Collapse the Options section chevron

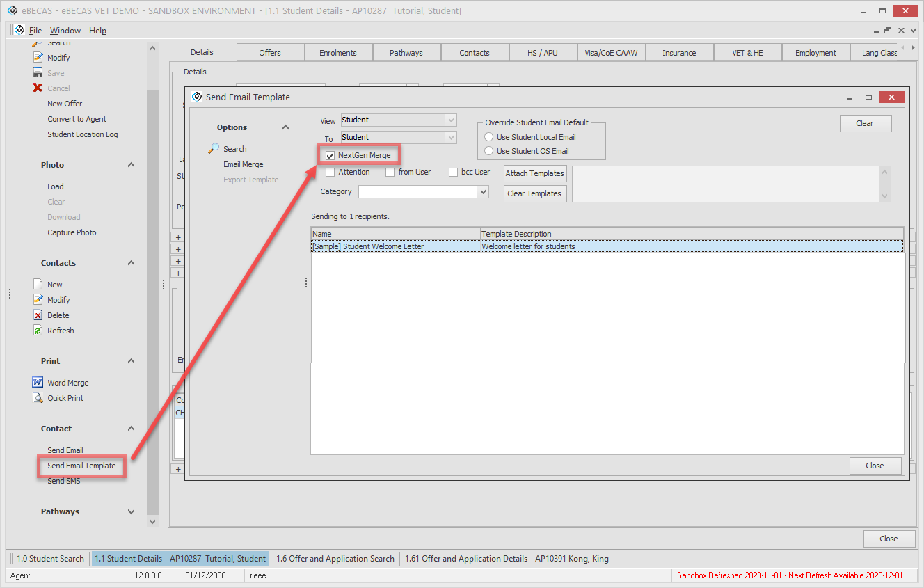click(x=285, y=127)
